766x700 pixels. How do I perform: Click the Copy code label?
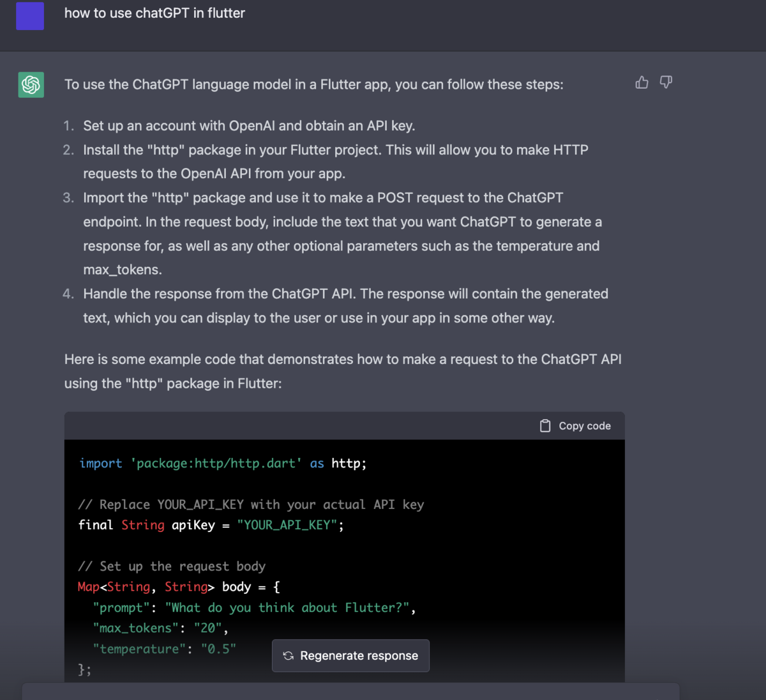point(585,426)
